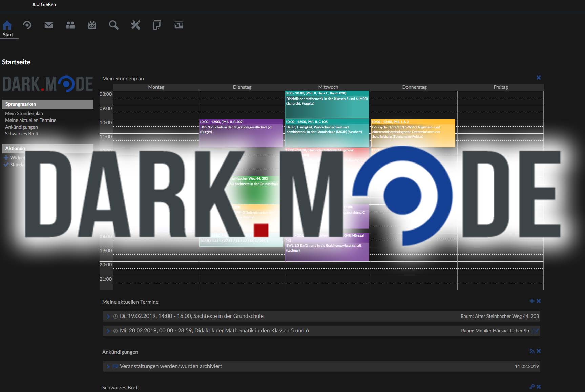Open the search magnifier icon
Image resolution: width=585 pixels, height=392 pixels.
(x=114, y=25)
